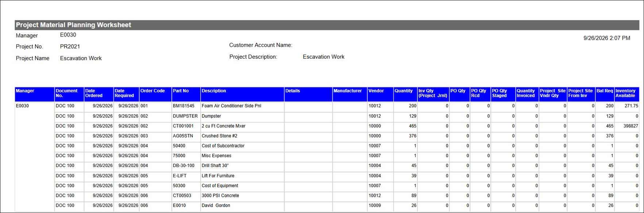Click the Project Material Planning Worksheet title
Viewport: 644px width, 213px height.
(x=73, y=25)
